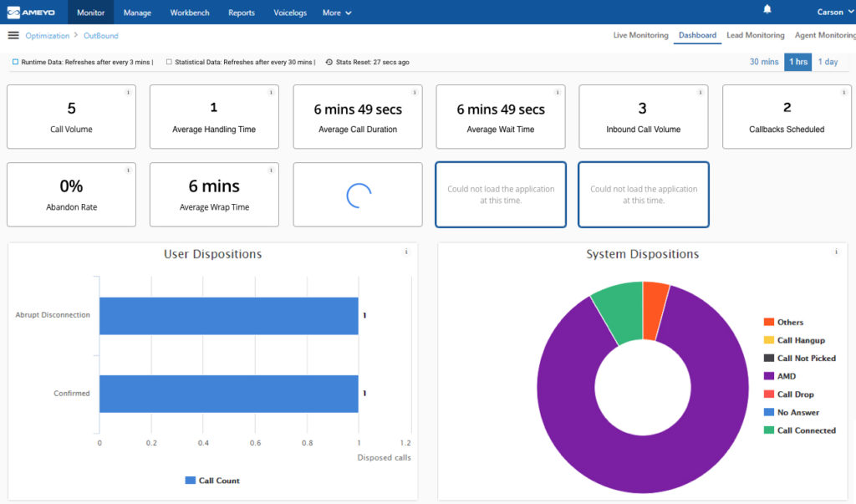This screenshot has width=856, height=504.
Task: Click the notification bell icon
Action: (x=767, y=10)
